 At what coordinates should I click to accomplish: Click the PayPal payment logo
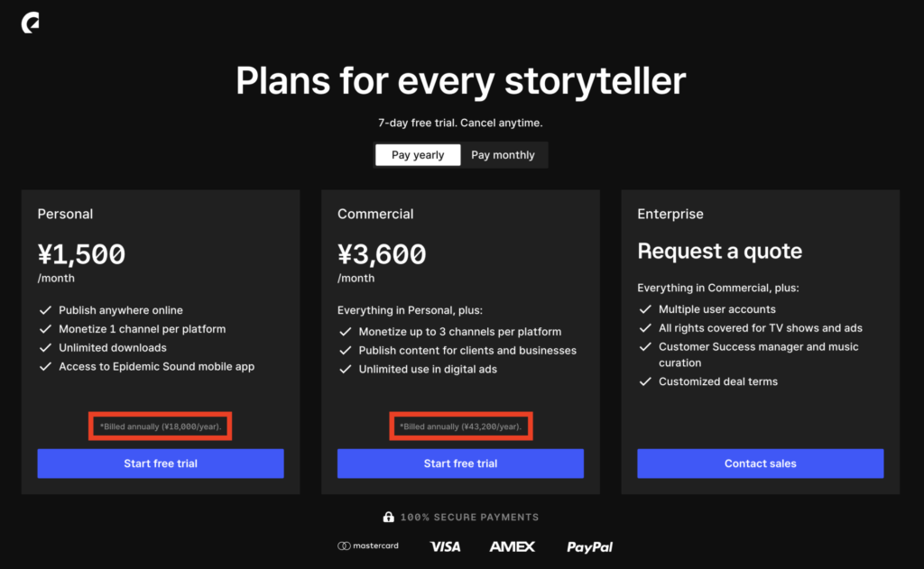(589, 547)
